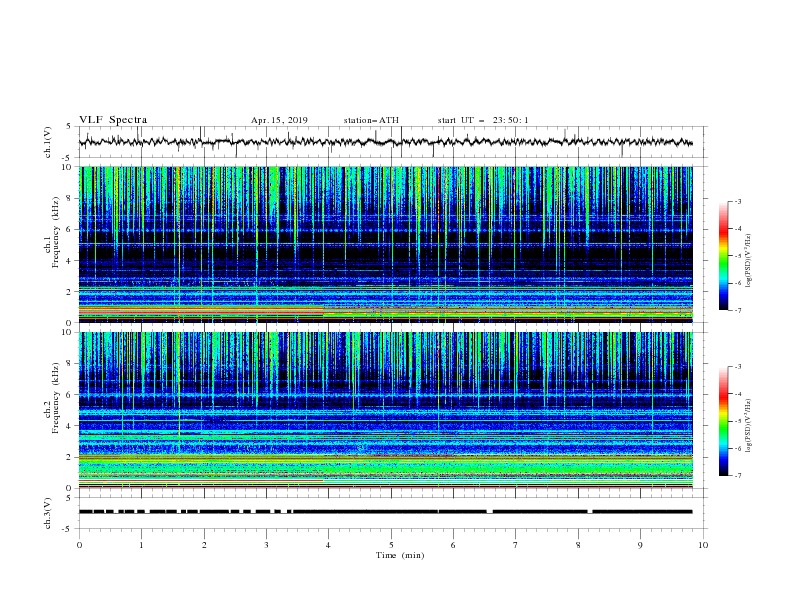792x612 pixels.
Task: Click the "-7" label on lower colorbar
Action: point(737,475)
